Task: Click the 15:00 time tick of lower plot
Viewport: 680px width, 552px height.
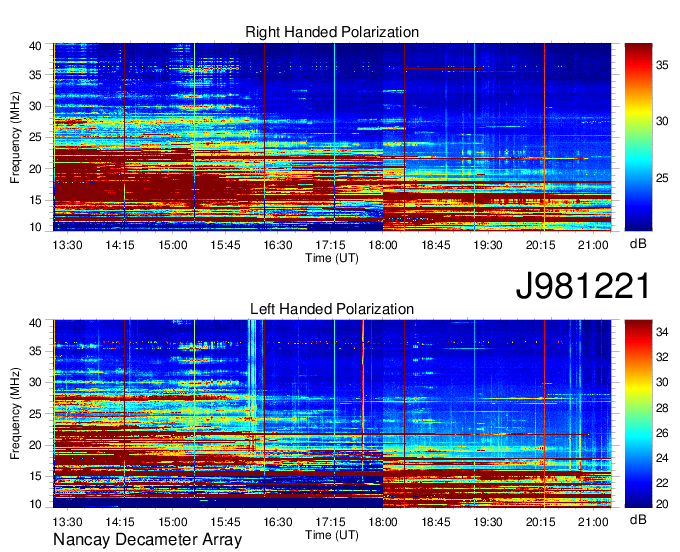Action: click(x=173, y=522)
